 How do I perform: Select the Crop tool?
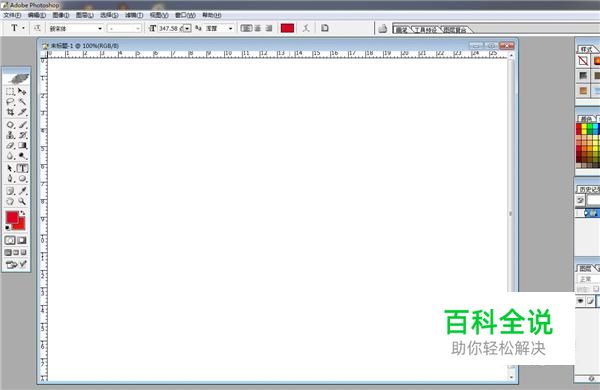click(x=10, y=112)
